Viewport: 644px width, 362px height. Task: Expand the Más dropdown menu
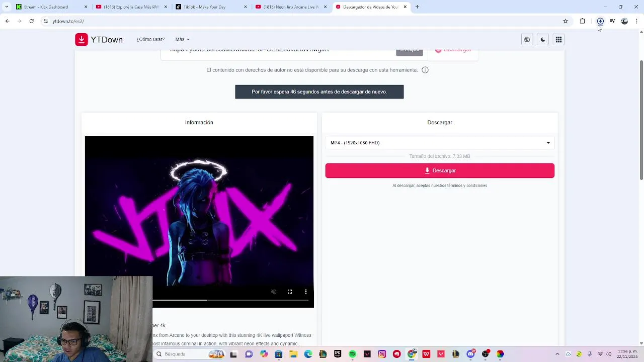tap(182, 39)
